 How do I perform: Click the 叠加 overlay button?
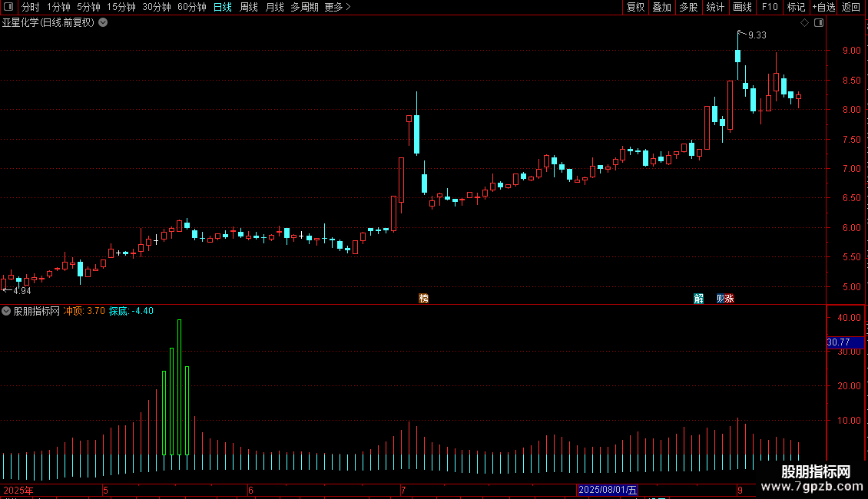coord(662,7)
